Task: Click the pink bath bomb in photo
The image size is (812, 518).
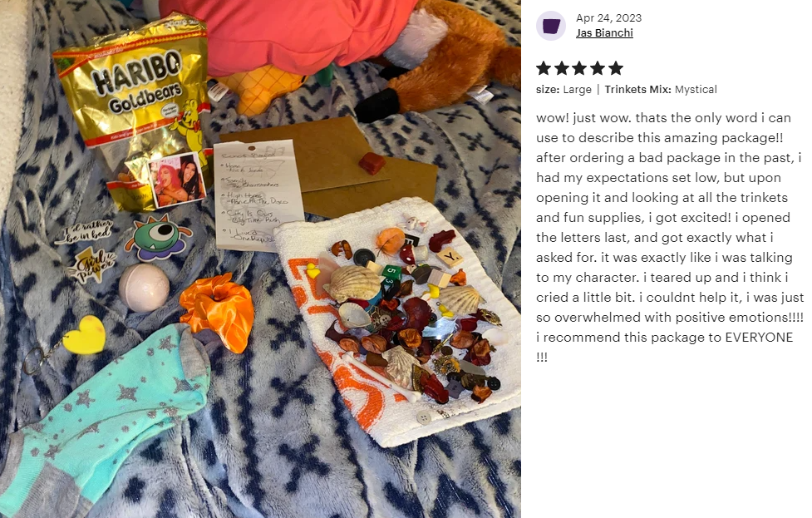Action: (x=144, y=287)
